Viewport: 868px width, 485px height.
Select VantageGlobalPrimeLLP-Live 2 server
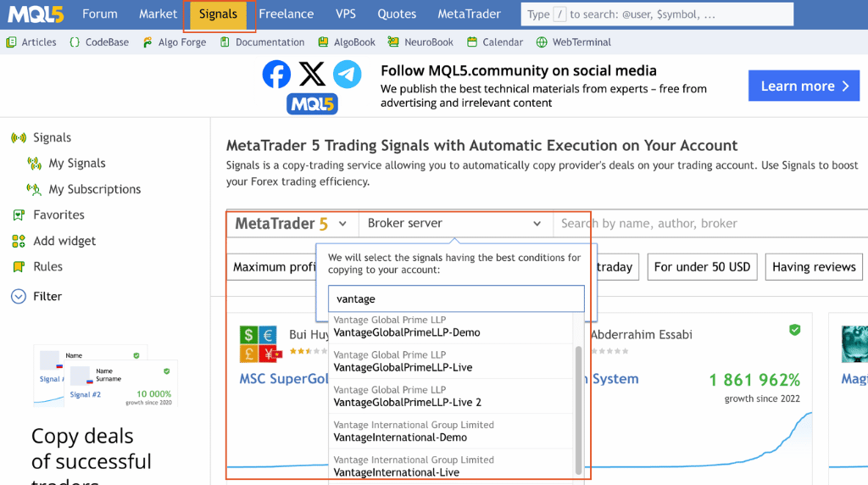point(451,396)
